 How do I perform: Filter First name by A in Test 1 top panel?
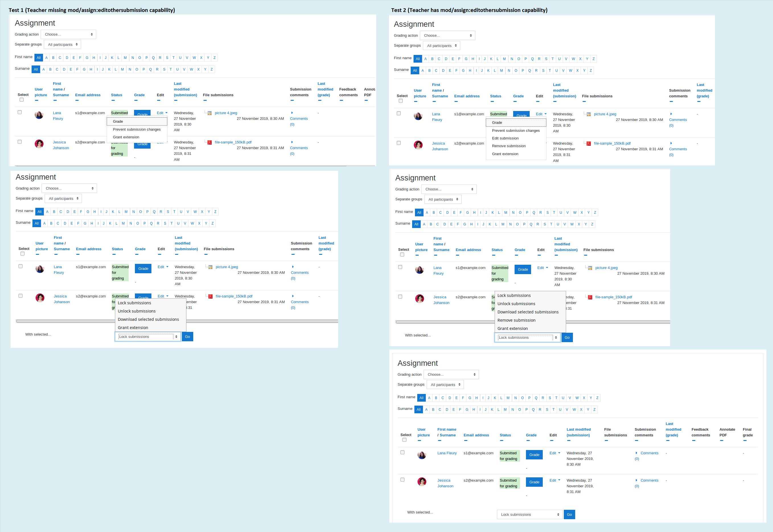click(46, 58)
